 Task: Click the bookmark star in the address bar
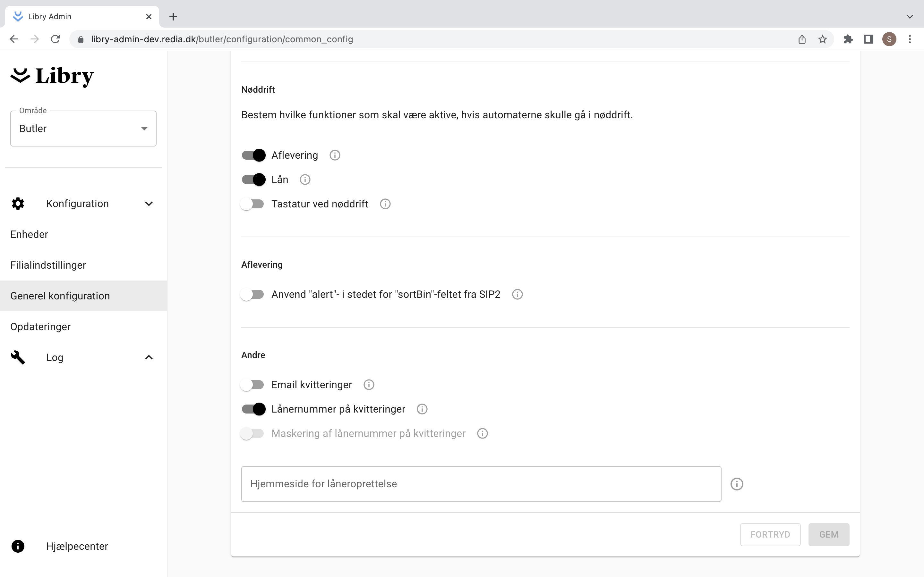click(x=822, y=39)
